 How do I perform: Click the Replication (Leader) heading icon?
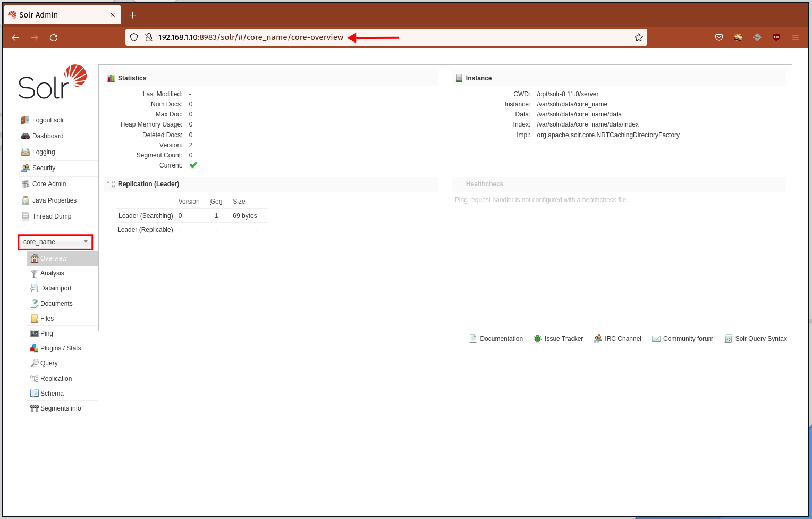pyautogui.click(x=111, y=184)
